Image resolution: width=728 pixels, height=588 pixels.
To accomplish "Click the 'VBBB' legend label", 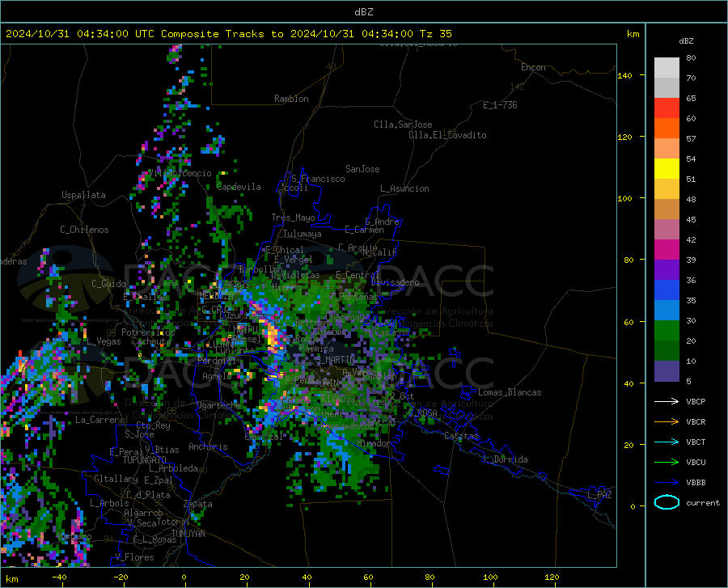I will coord(696,483).
